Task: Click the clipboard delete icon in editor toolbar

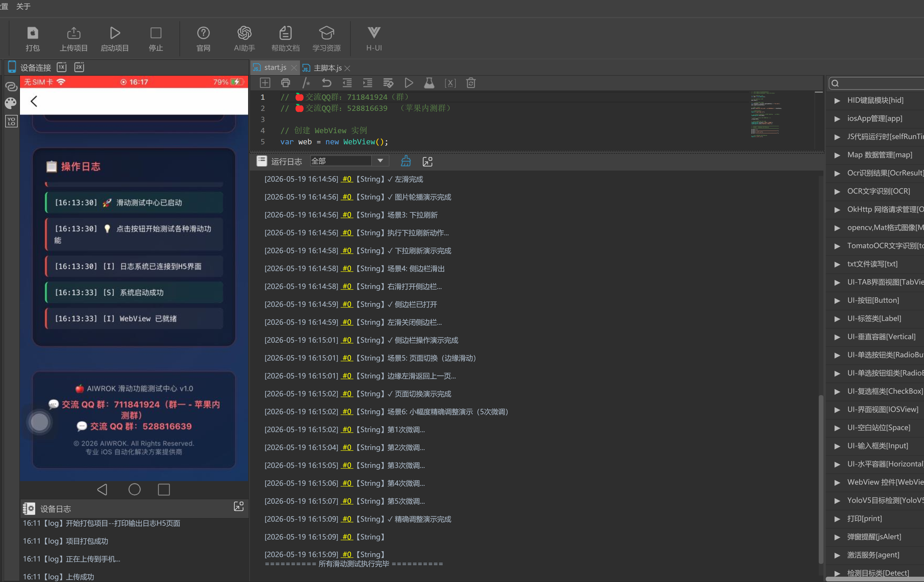Action: [x=471, y=83]
